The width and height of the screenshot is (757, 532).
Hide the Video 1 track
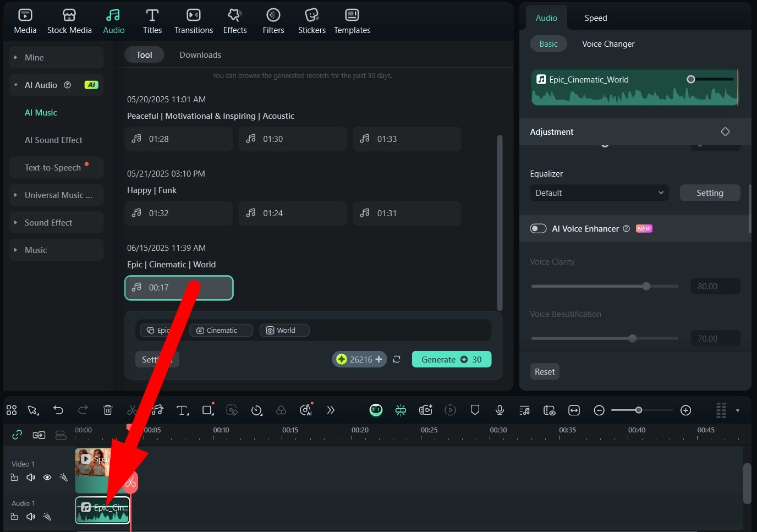[x=47, y=477]
